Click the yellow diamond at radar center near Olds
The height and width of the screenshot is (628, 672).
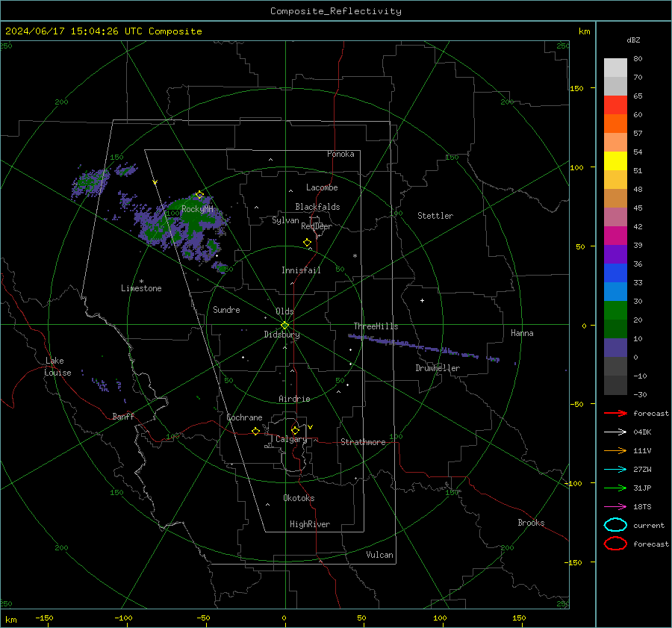(284, 326)
